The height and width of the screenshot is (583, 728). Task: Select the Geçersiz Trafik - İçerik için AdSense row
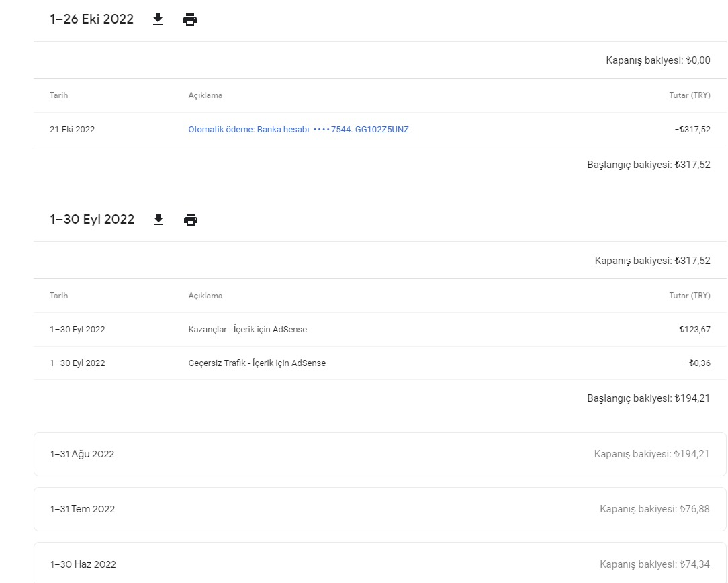[380, 363]
